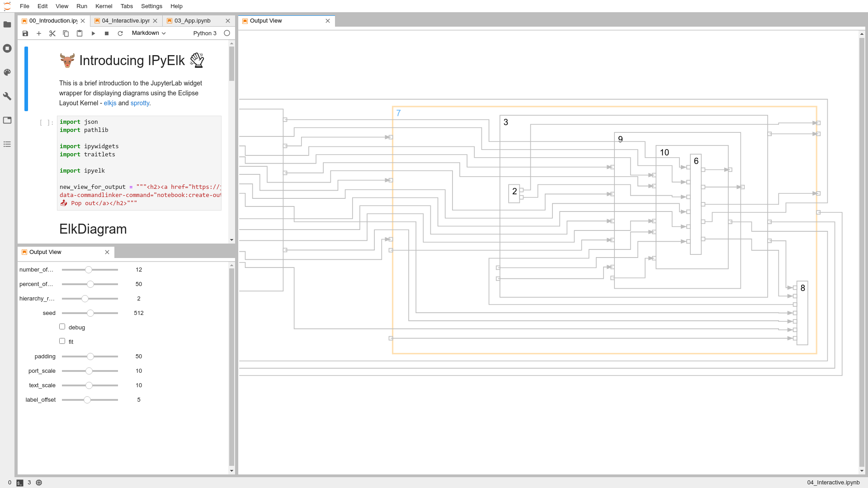Click the port_scale slider handle
The image size is (868, 488).
(89, 371)
